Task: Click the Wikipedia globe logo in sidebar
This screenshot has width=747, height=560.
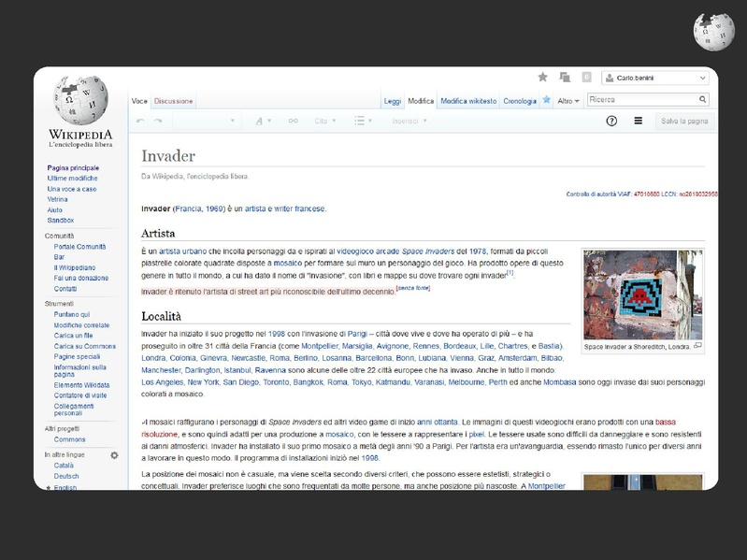Action: pyautogui.click(x=80, y=100)
